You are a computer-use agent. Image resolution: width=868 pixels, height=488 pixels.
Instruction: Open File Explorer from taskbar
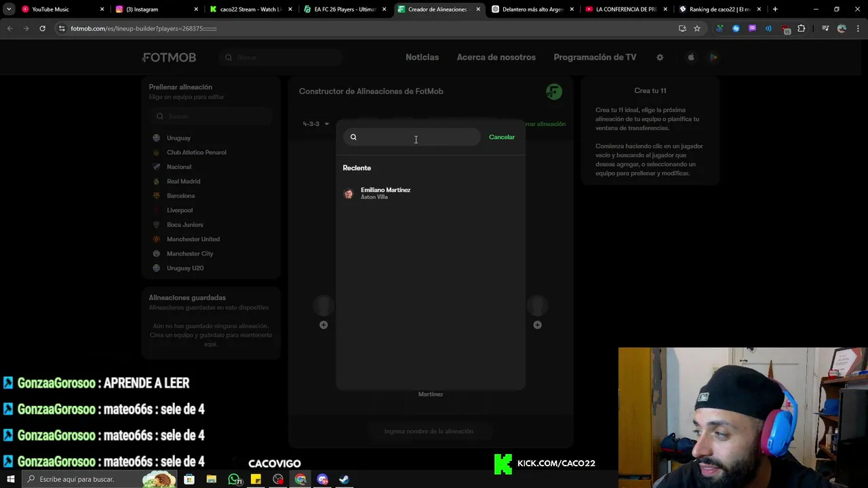[x=212, y=479]
